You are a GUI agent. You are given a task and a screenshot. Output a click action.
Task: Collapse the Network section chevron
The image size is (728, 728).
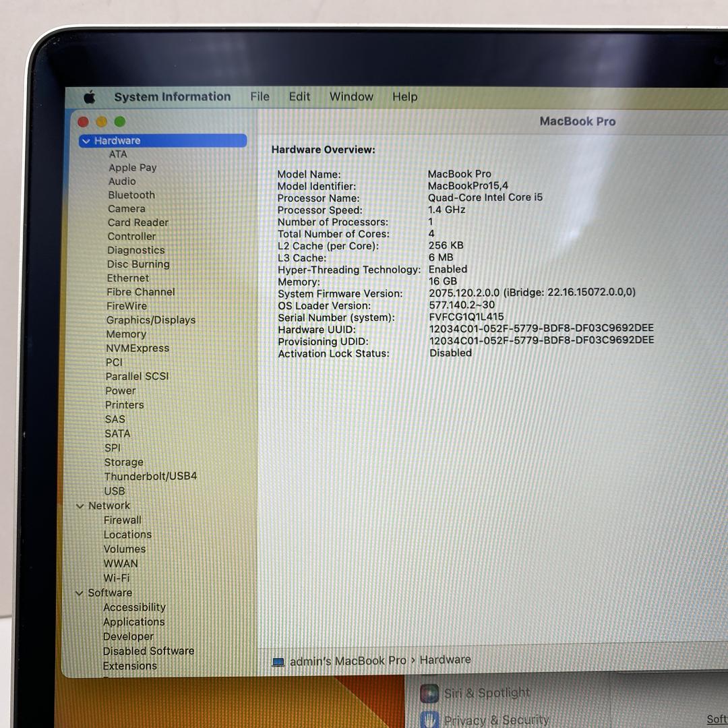(80, 506)
